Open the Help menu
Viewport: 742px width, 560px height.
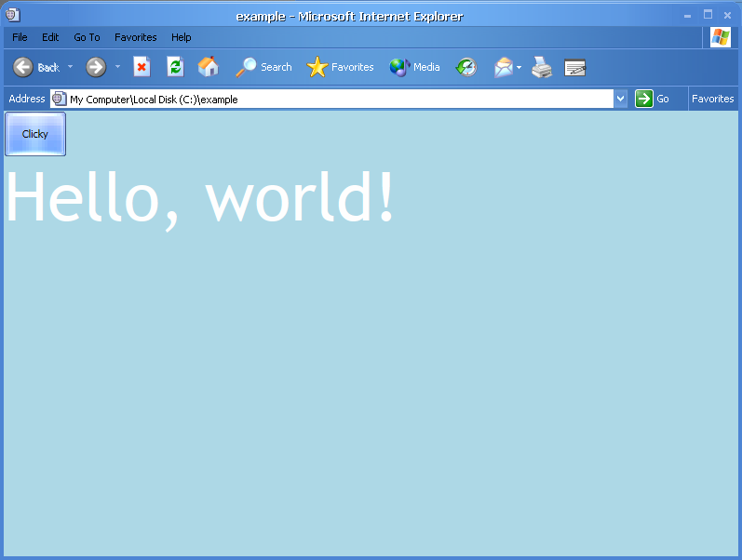(x=181, y=37)
